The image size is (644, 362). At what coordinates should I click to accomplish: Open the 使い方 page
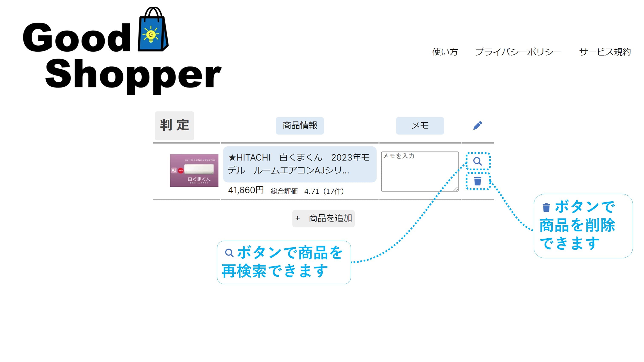tap(445, 52)
